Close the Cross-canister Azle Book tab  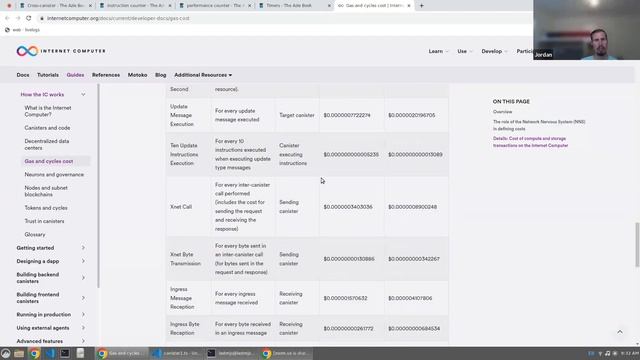(90, 6)
